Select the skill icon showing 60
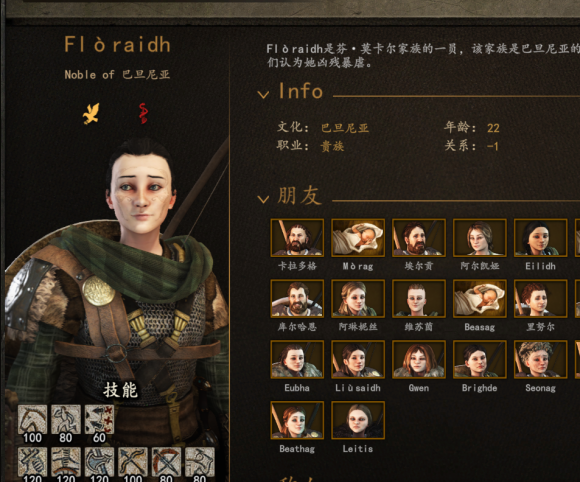This screenshot has height=482, width=580. point(99,419)
